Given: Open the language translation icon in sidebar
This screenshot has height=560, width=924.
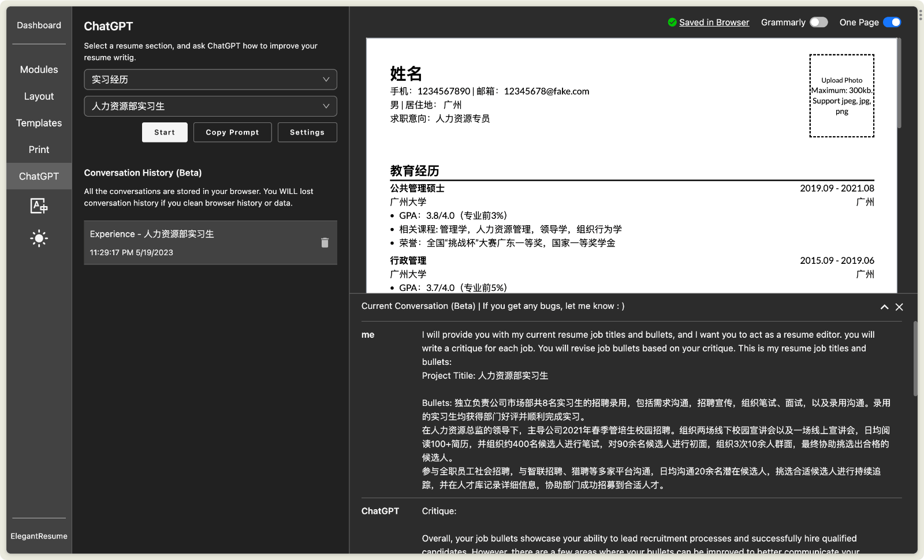Looking at the screenshot, I should point(38,206).
